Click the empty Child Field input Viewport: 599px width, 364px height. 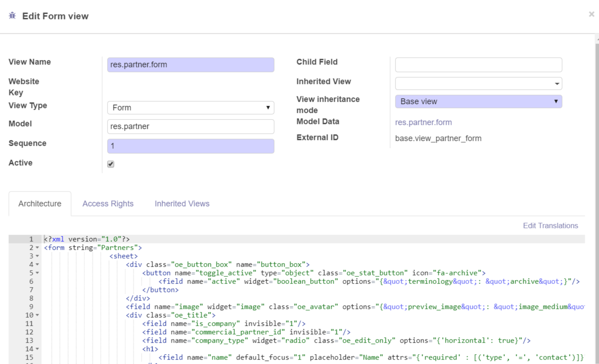(478, 65)
